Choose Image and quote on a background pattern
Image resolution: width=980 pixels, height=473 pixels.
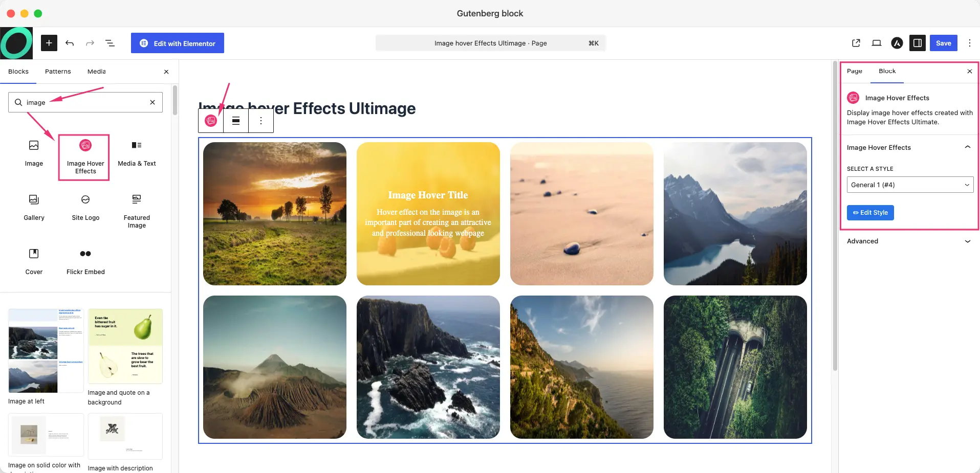pyautogui.click(x=125, y=356)
